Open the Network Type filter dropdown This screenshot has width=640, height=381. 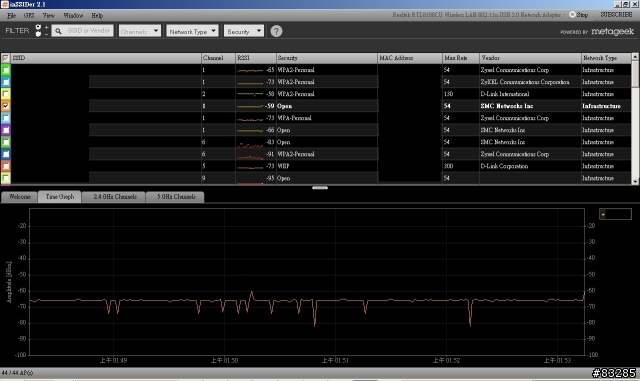tap(192, 31)
